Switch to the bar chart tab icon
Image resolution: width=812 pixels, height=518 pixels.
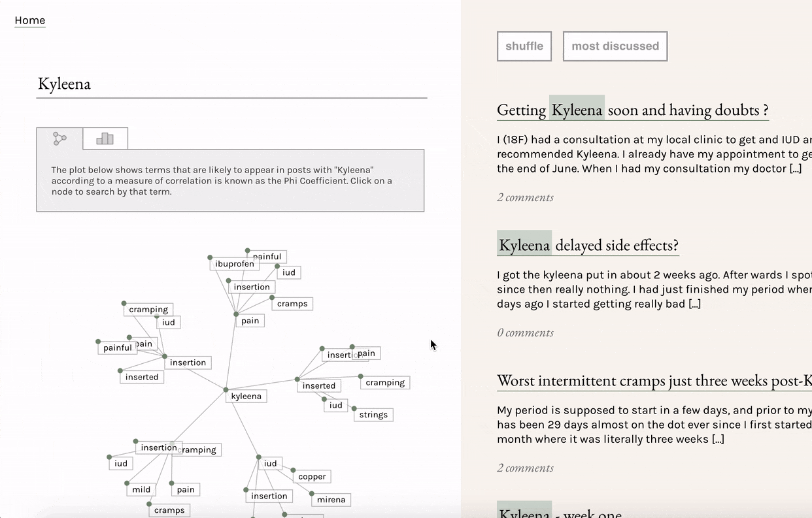105,138
